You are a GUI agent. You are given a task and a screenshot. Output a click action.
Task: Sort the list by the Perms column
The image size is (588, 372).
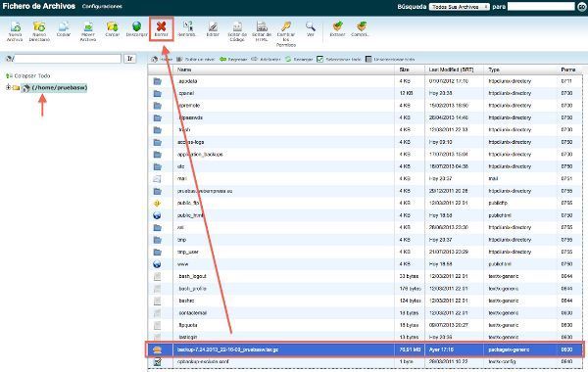pos(568,70)
